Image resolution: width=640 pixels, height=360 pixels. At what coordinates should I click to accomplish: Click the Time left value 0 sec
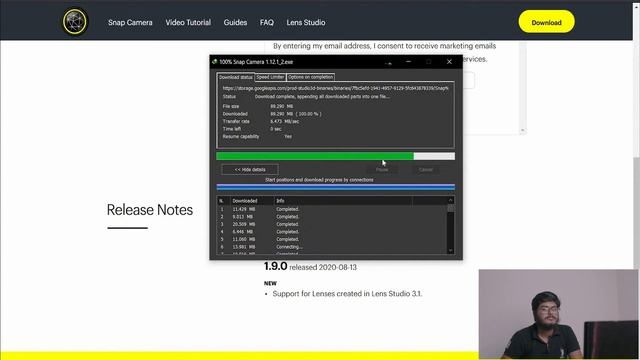click(x=276, y=129)
